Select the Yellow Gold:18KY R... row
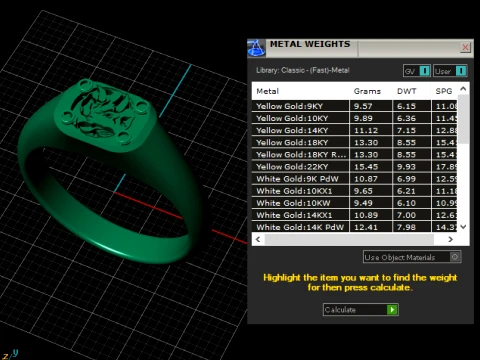Viewport: 480px width, 360px height. [354, 154]
